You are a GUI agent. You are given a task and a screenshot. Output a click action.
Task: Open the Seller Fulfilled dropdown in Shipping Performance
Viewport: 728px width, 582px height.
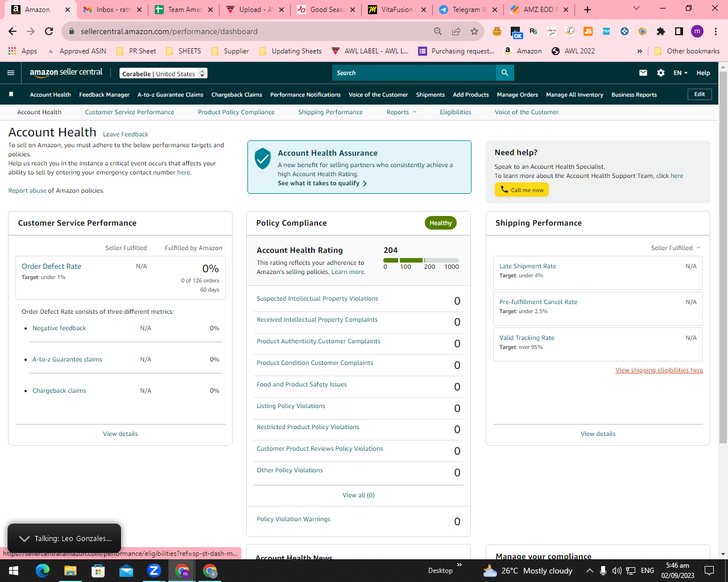[x=676, y=248]
